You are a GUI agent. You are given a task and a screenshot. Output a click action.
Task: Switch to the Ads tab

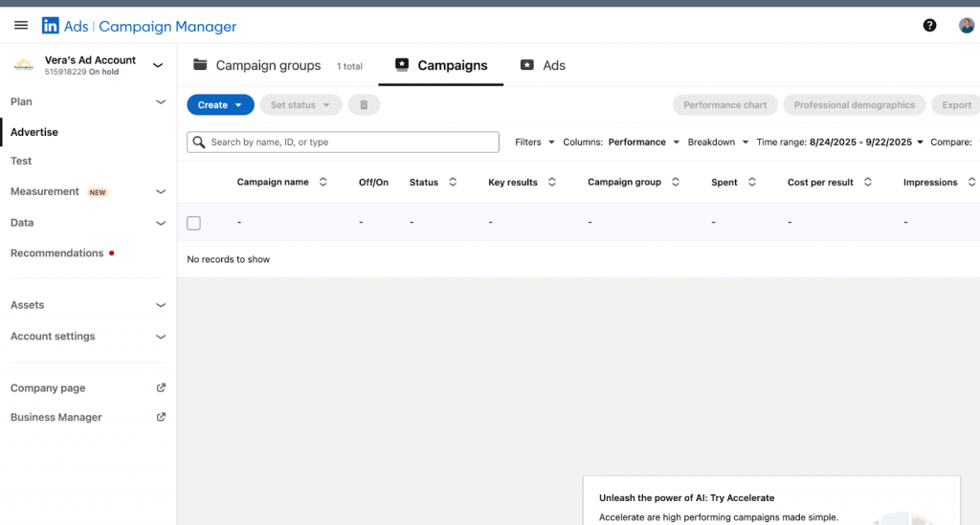[x=543, y=66]
